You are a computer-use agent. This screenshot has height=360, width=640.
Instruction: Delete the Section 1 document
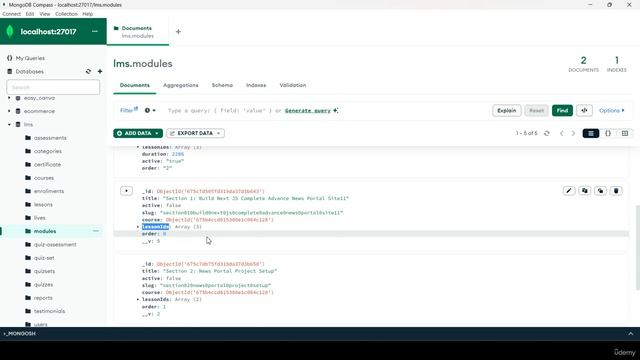(616, 191)
